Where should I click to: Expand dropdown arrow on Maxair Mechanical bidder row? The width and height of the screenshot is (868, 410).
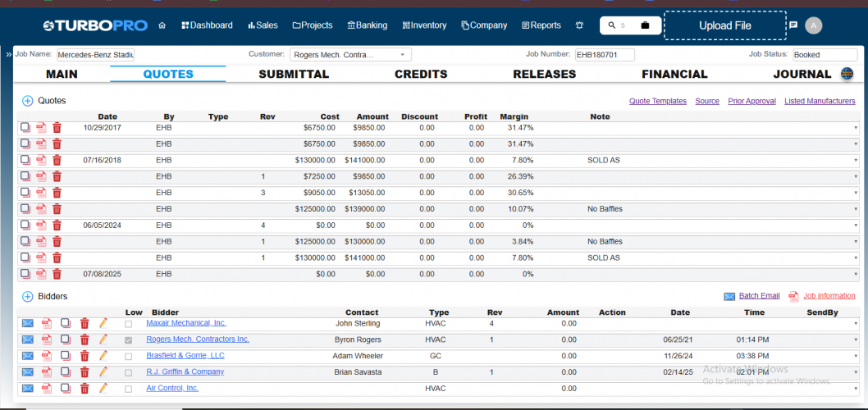pos(855,323)
